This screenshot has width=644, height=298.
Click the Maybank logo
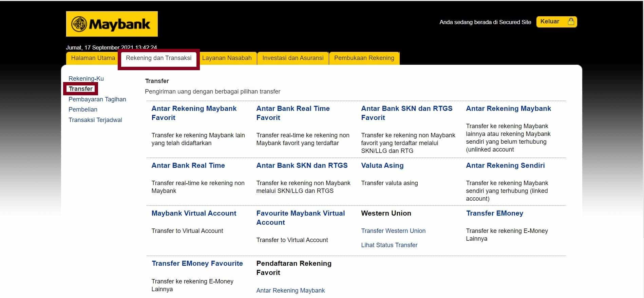[x=112, y=24]
